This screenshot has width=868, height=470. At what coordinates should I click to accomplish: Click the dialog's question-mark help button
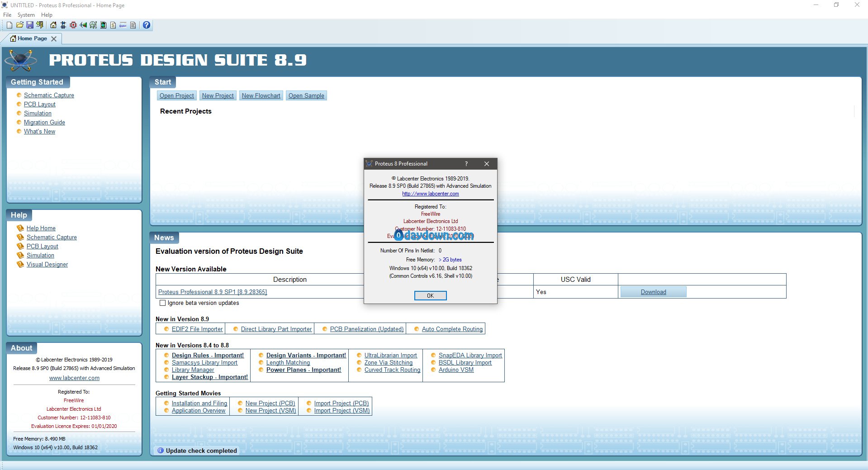466,164
